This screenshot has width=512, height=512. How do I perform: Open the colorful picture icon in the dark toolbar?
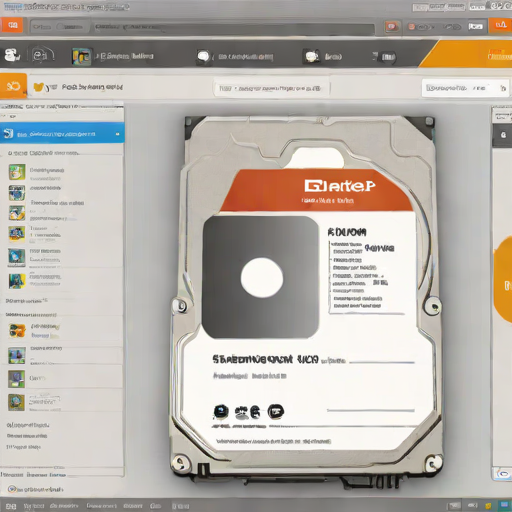(81, 56)
